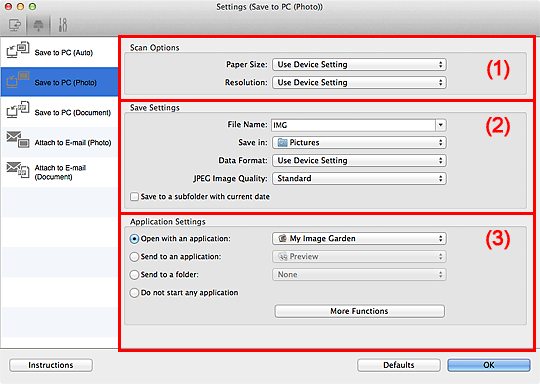This screenshot has width=540, height=384.
Task: Open the Data Format dropdown
Action: (359, 160)
